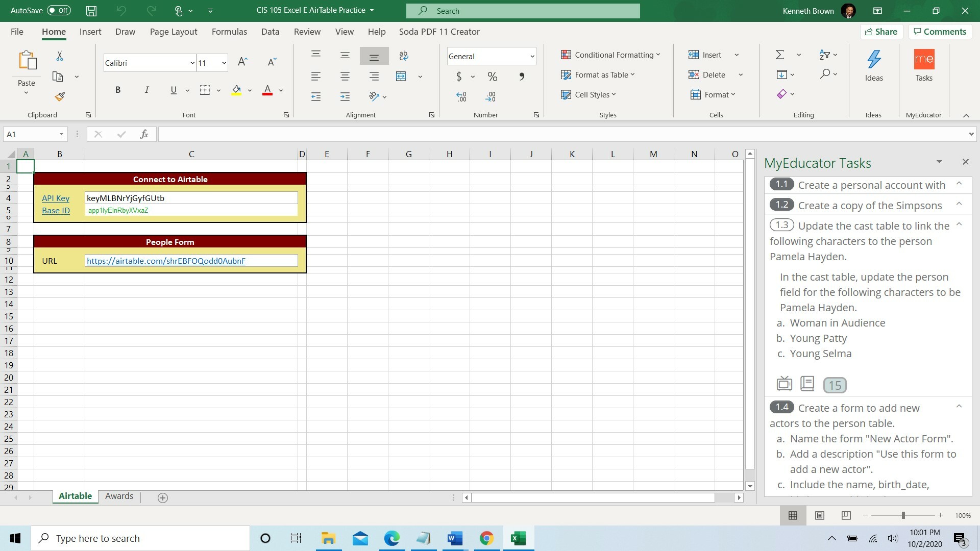
Task: Apply Accounting dollar number format
Action: point(459,77)
